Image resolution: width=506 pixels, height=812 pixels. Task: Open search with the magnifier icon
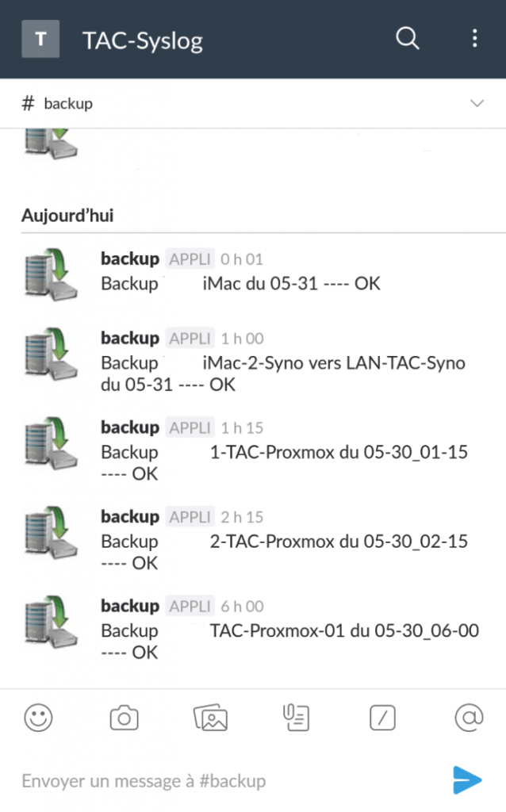coord(407,38)
